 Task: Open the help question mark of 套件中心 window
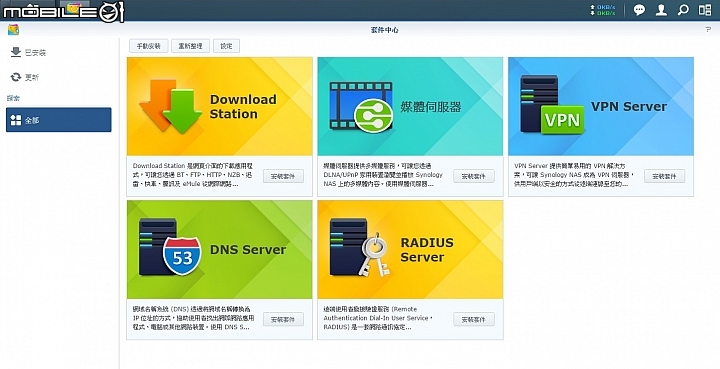pyautogui.click(x=708, y=30)
